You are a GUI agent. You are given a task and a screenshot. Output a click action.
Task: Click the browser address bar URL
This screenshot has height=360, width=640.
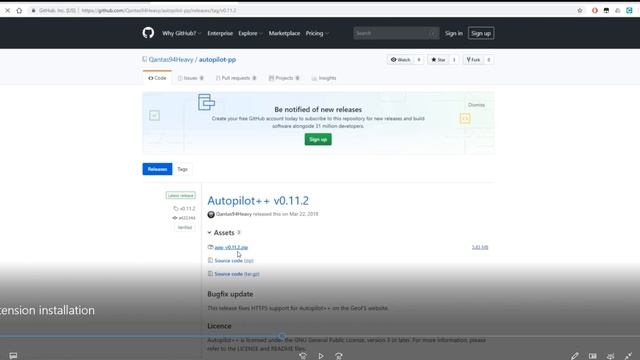159,11
